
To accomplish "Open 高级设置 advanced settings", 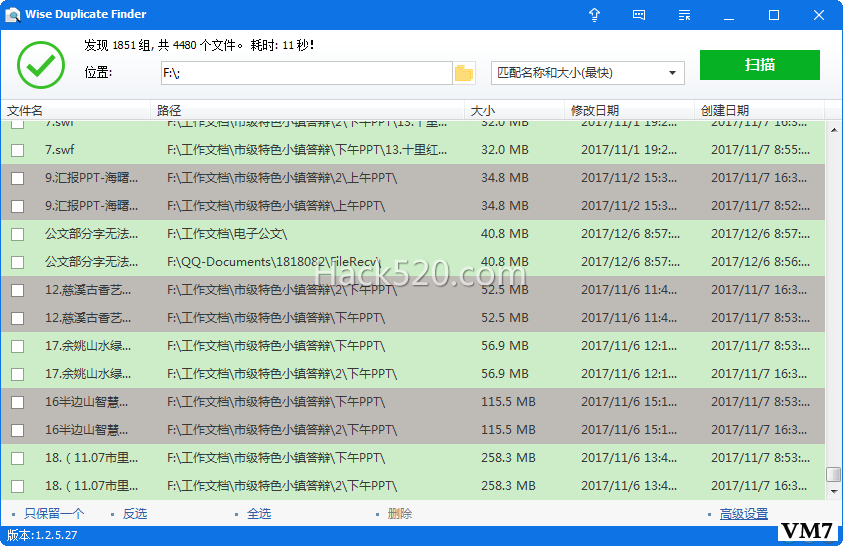I will point(744,514).
